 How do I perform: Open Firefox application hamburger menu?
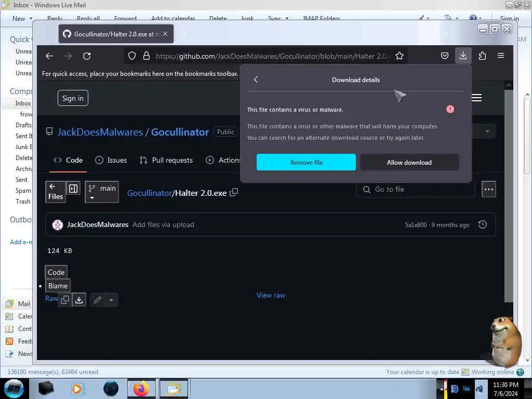point(501,56)
